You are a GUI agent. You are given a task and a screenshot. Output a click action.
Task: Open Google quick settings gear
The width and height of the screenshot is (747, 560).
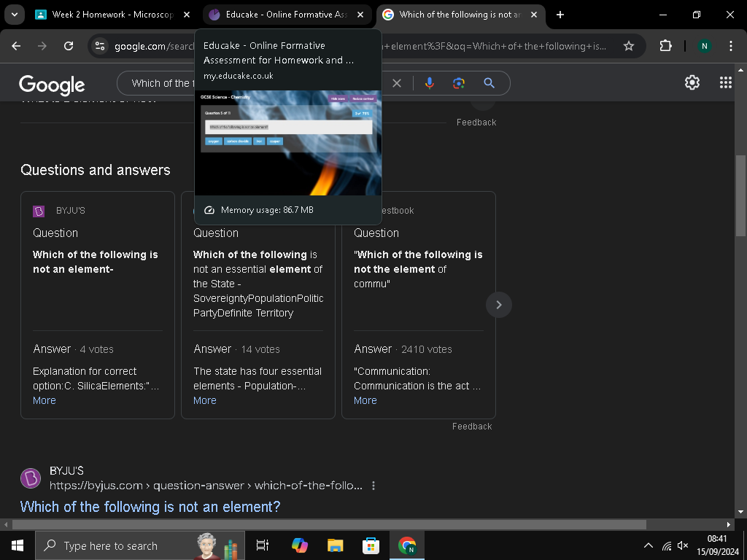tap(692, 83)
